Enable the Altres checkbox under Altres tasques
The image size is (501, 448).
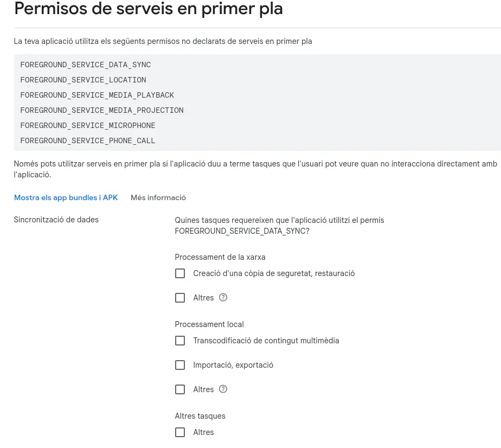click(180, 432)
